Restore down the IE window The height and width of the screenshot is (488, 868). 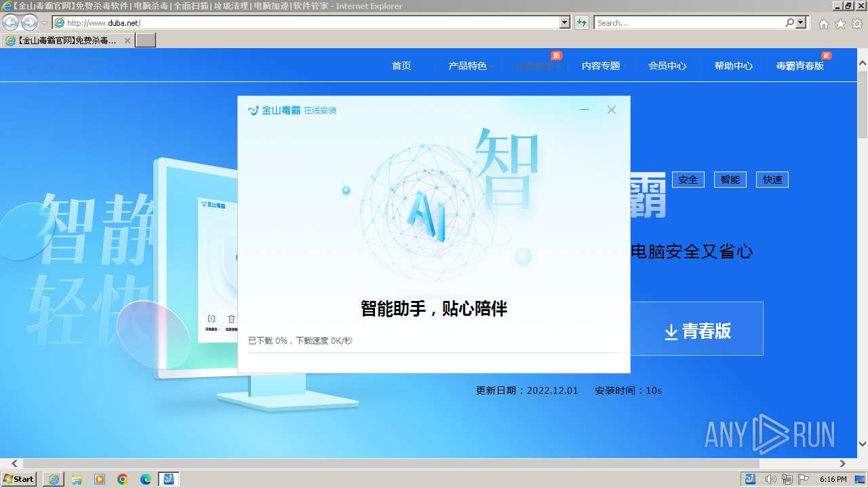848,5
